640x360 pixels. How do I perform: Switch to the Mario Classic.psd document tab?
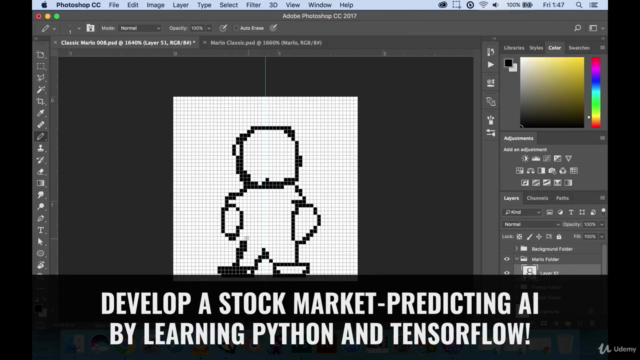point(266,42)
